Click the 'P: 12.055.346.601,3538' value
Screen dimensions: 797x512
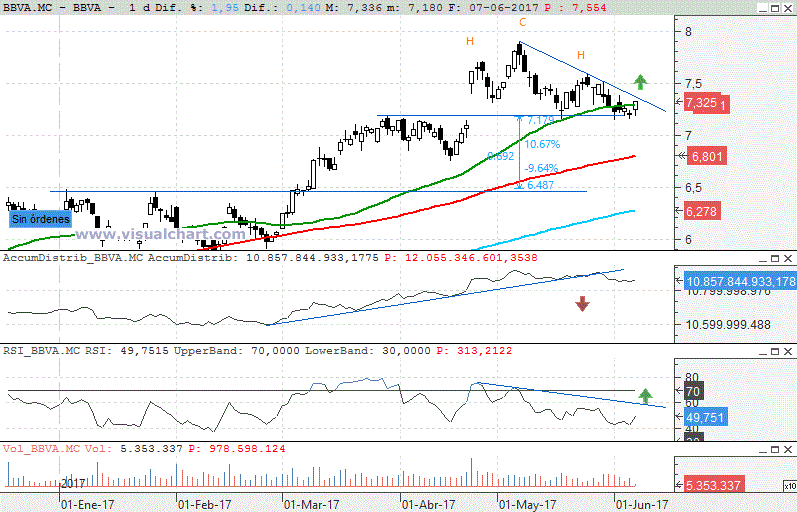(x=461, y=258)
